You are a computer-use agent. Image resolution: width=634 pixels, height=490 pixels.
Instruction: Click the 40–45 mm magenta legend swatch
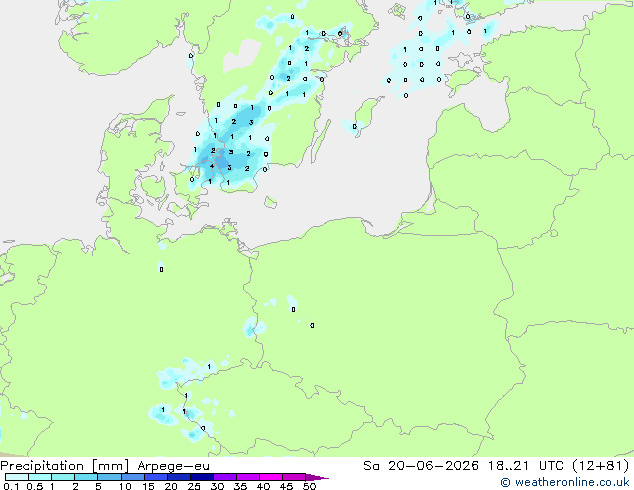tap(271, 477)
